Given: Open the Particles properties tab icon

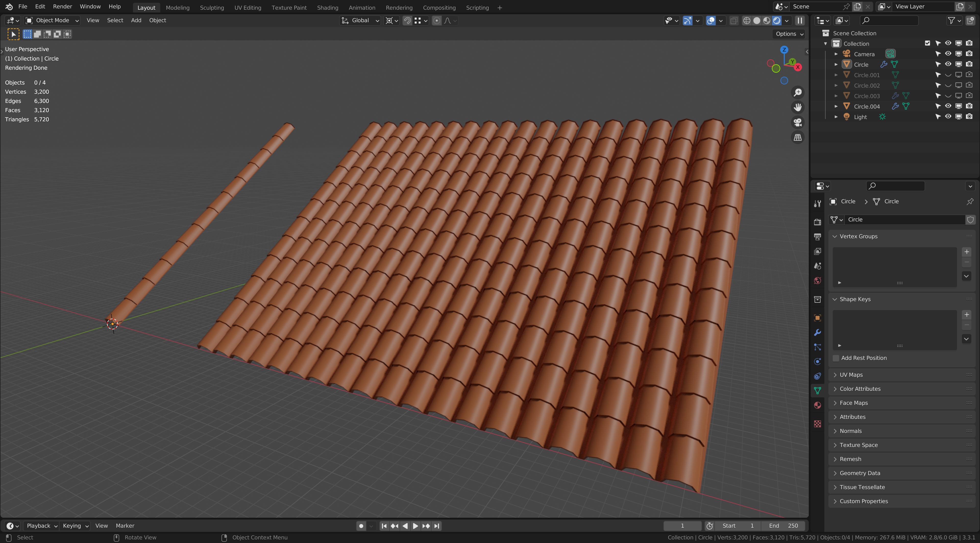Looking at the screenshot, I should [817, 347].
